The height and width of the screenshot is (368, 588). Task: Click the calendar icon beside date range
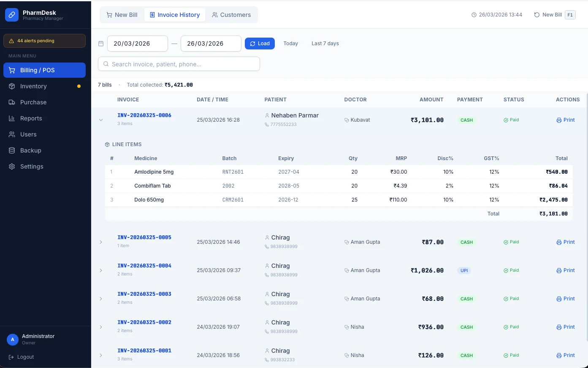[x=101, y=44]
